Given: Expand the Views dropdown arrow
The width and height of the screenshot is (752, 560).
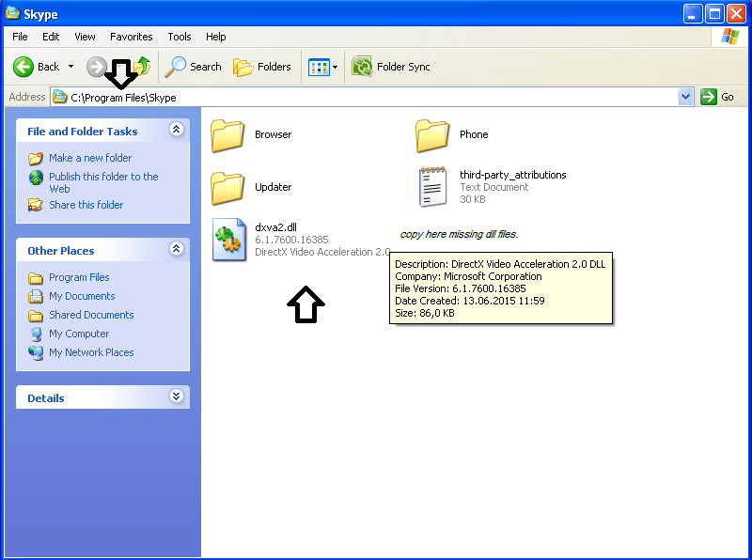Looking at the screenshot, I should 336,67.
